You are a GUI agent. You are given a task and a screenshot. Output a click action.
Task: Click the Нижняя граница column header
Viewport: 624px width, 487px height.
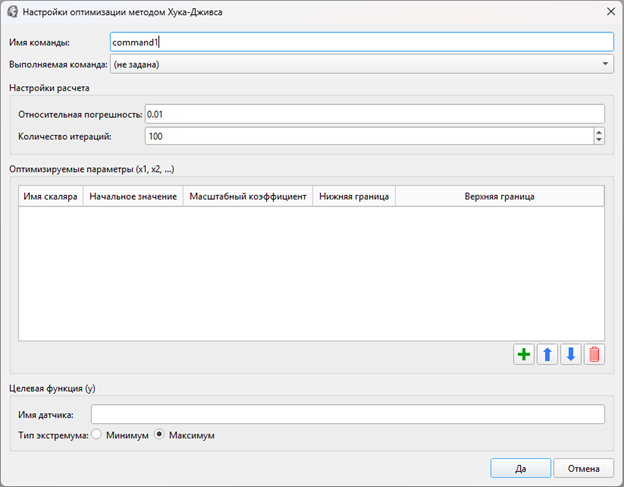(354, 197)
